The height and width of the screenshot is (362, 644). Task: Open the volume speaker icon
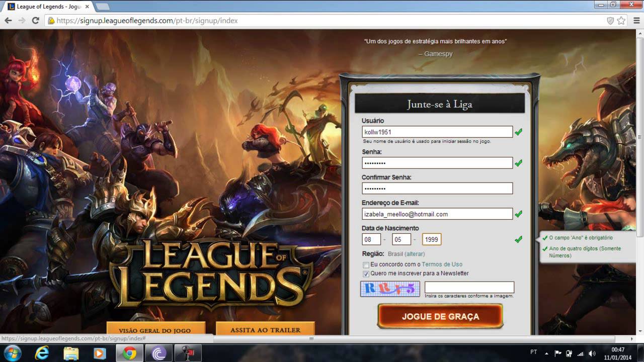[592, 353]
